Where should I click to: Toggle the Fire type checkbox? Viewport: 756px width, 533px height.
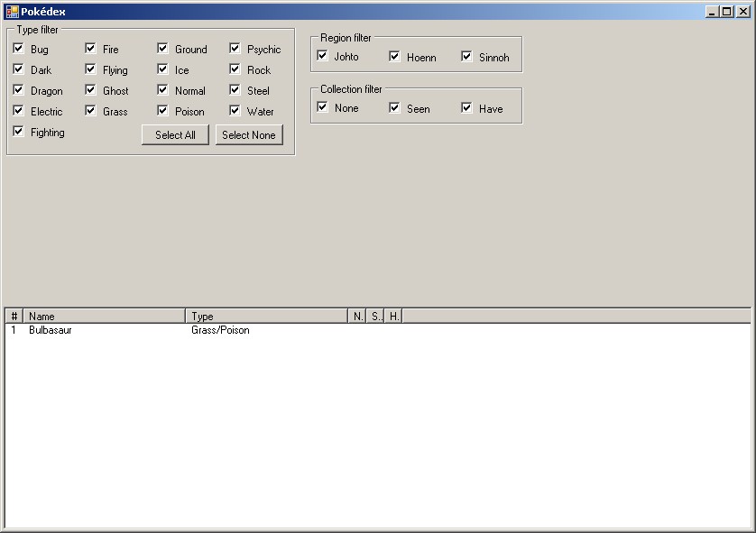pyautogui.click(x=90, y=49)
